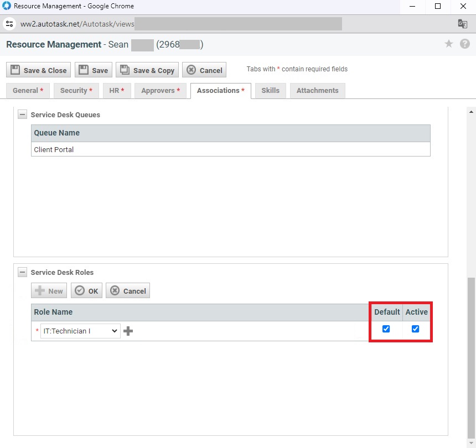Open the Skills tab
Screen dimensions: 476x448
270,91
